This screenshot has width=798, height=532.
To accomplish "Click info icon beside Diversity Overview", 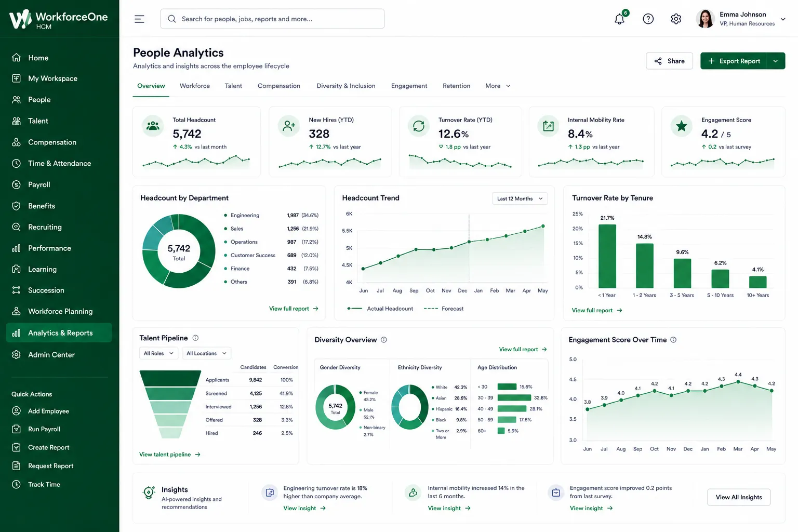I will pyautogui.click(x=384, y=340).
